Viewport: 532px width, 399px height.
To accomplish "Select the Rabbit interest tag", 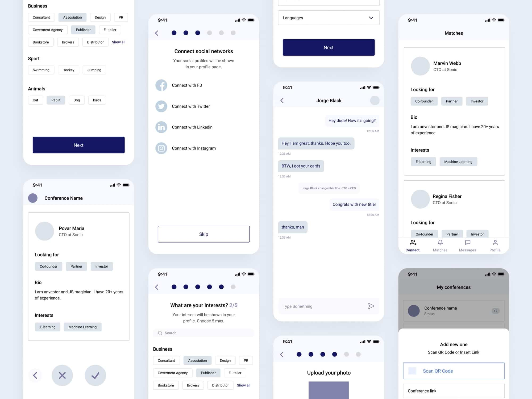I will pos(56,100).
